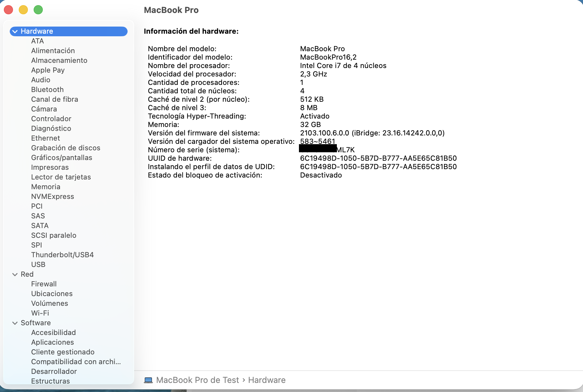
Task: Open Apple Pay in the sidebar
Action: 48,70
